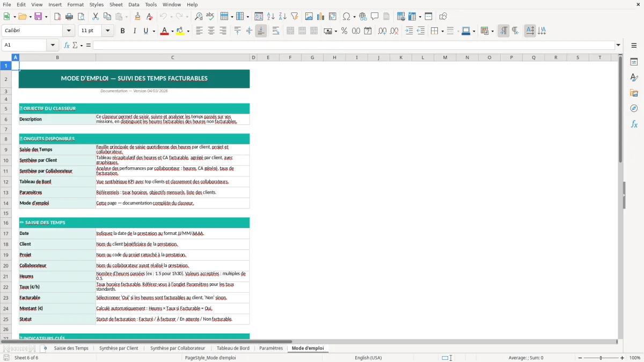Open the Function Wizard beside the Name Box
Screen dimensions: 644x362
[x=67, y=45]
